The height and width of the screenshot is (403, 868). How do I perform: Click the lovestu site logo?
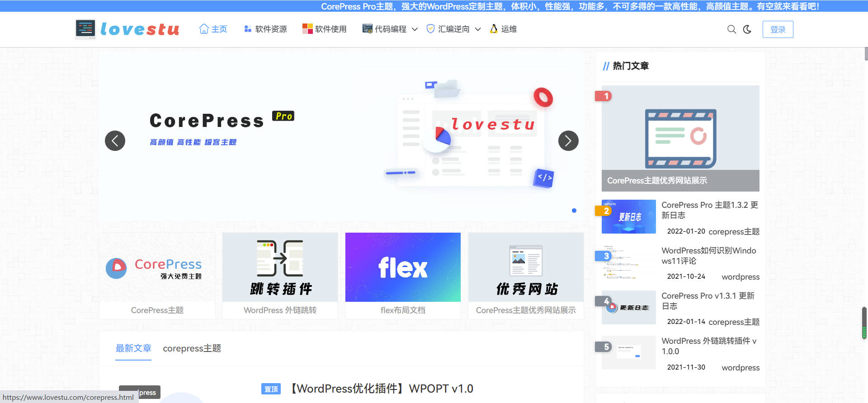click(127, 29)
